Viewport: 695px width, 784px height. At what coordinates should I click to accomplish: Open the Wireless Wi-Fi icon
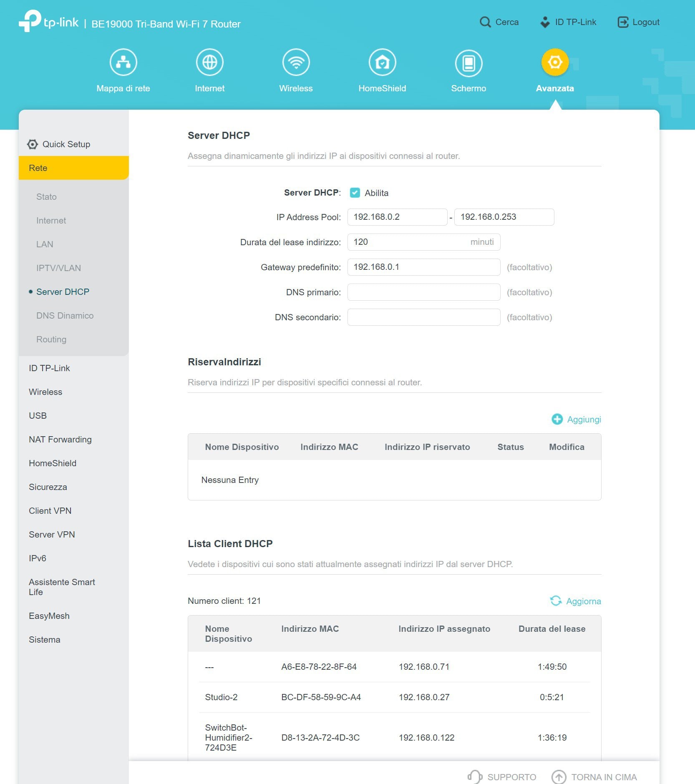296,63
